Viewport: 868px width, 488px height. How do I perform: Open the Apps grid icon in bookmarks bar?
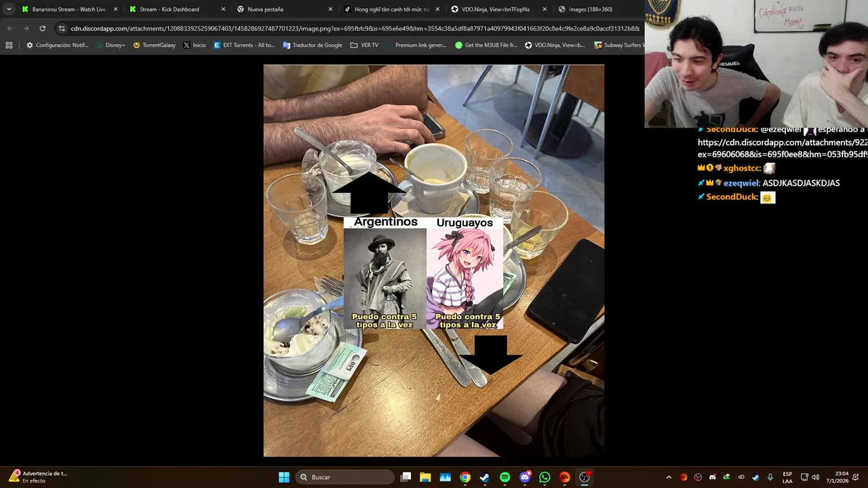(9, 45)
